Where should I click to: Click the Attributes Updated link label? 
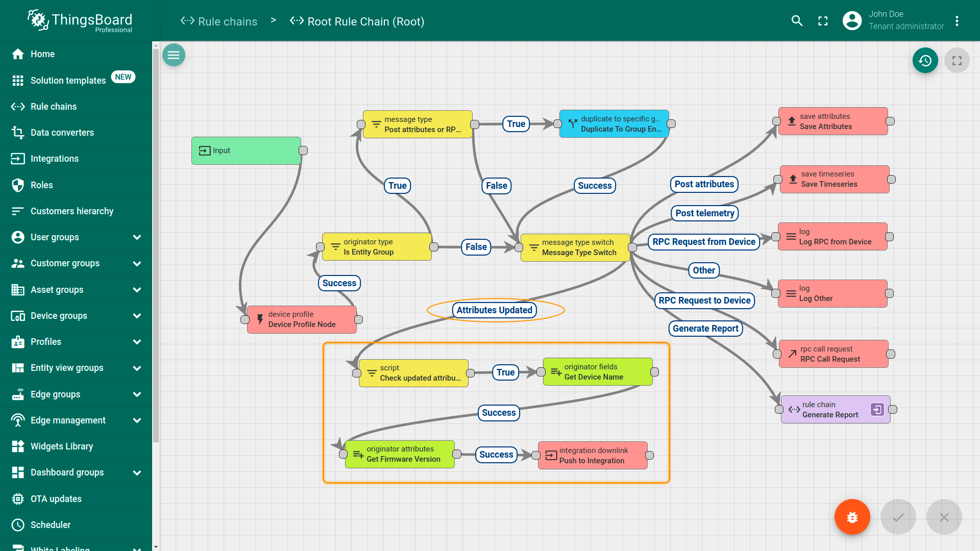pos(494,310)
